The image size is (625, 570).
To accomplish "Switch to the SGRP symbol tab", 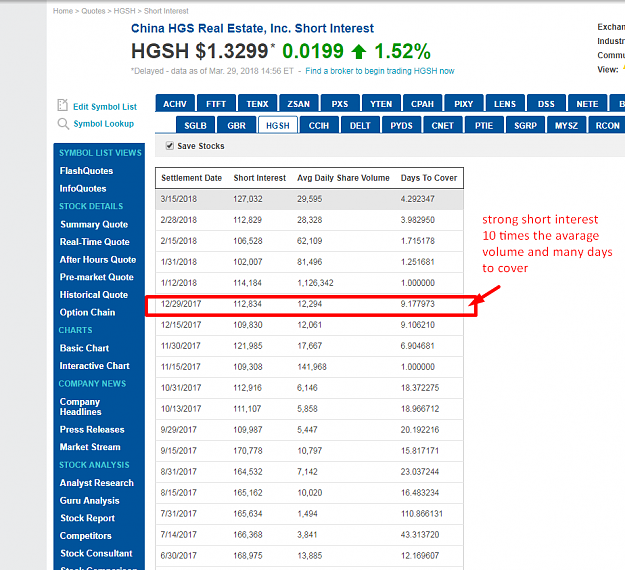I will 525,125.
